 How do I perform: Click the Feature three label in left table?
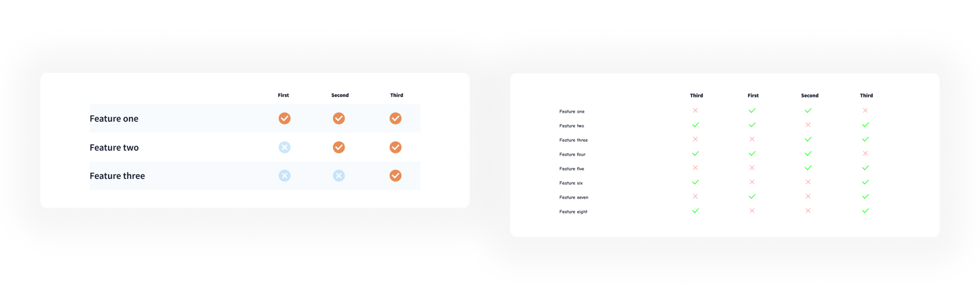117,175
